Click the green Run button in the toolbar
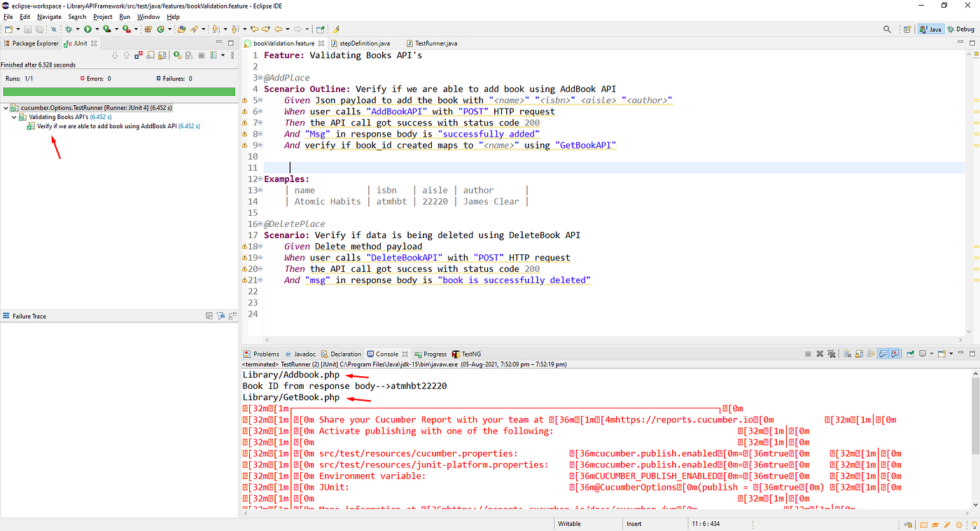980x531 pixels. (87, 29)
